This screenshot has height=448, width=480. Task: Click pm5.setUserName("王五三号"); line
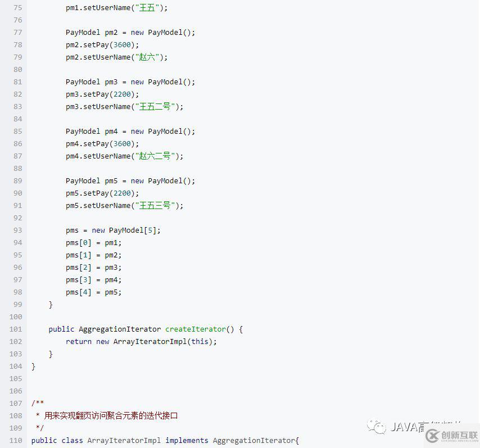[x=124, y=206]
